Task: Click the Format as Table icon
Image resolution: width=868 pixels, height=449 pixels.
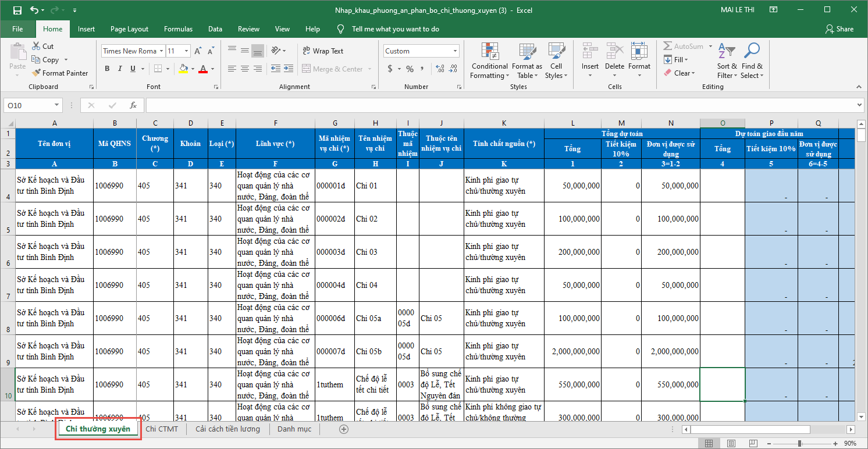Action: coord(527,61)
